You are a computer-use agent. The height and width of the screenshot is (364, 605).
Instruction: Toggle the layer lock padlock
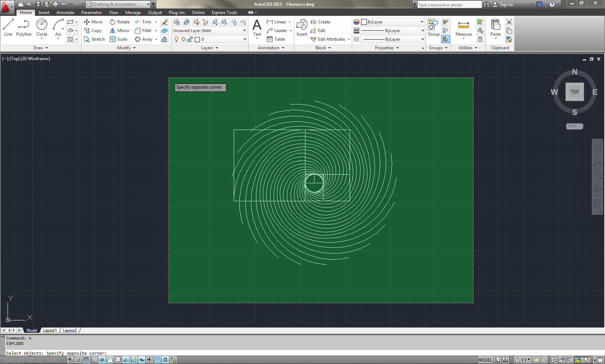(x=190, y=39)
